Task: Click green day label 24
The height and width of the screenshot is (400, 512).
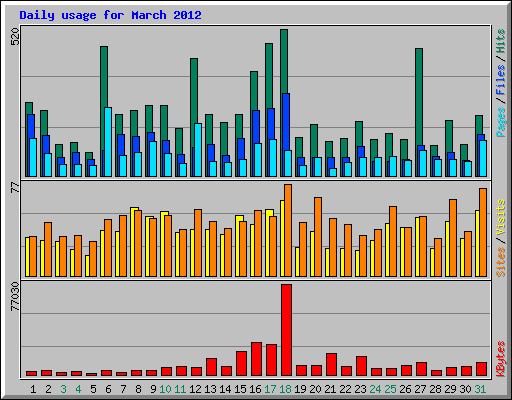Action: pyautogui.click(x=375, y=389)
